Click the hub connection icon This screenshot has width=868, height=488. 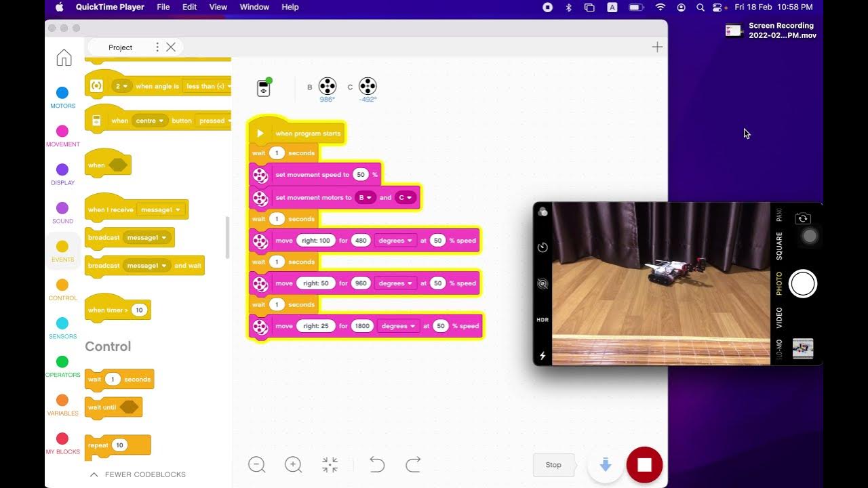point(264,87)
